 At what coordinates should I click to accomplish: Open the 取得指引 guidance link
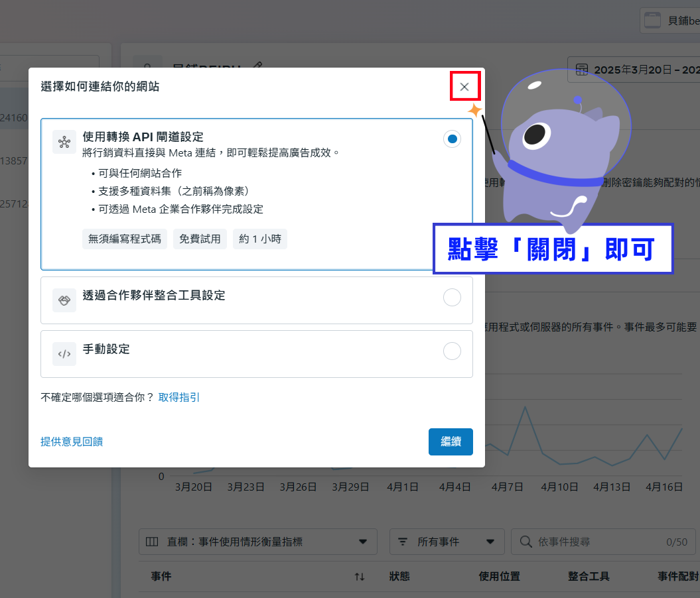coord(179,397)
